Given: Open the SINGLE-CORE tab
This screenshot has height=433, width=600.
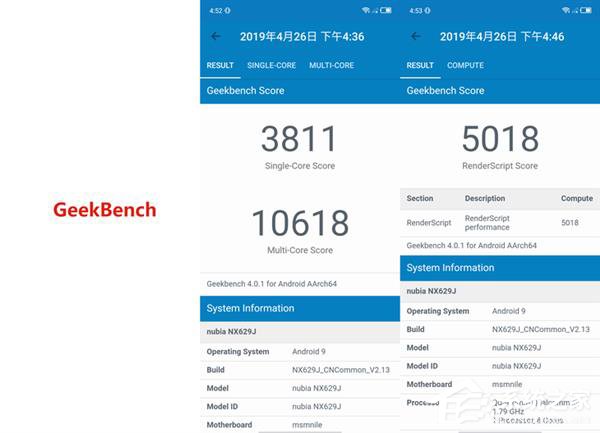Looking at the screenshot, I should pyautogui.click(x=271, y=65).
